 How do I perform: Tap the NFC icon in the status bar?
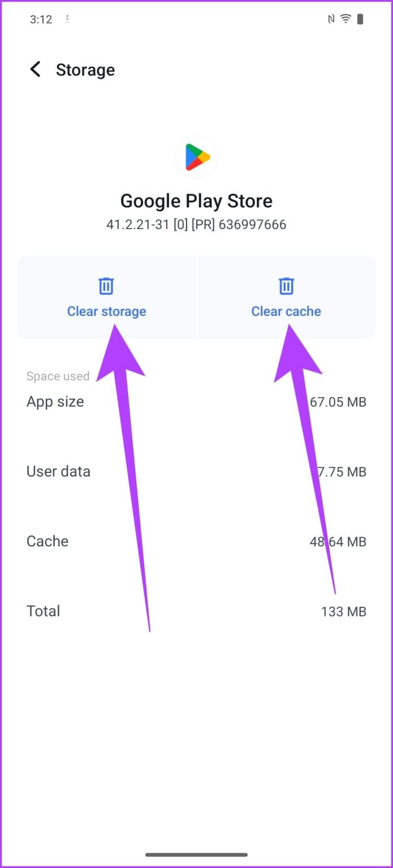[331, 18]
